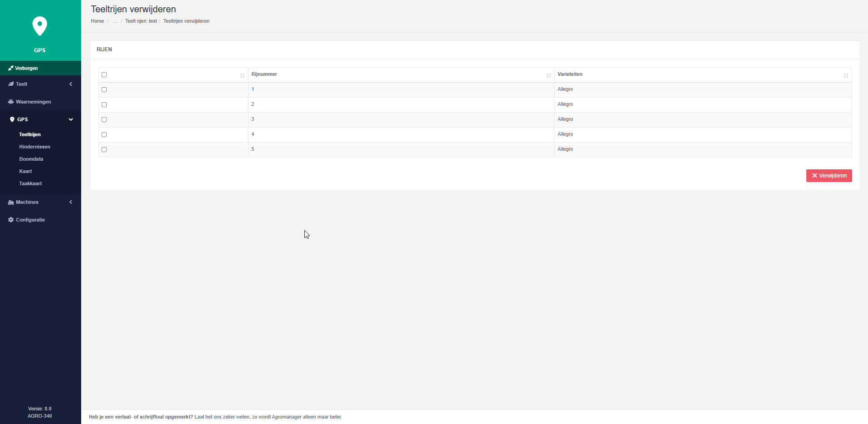Open the Machines menu item
868x424 pixels.
(x=40, y=202)
